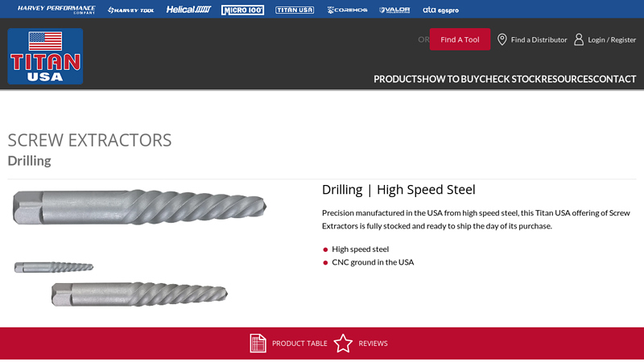Click the 'High speed steel' bullet text
Image resolution: width=644 pixels, height=362 pixels.
360,249
